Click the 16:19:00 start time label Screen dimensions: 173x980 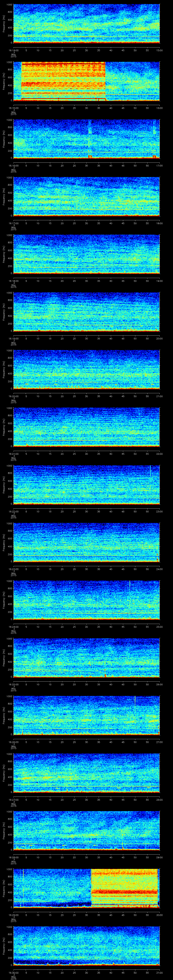coord(13,339)
